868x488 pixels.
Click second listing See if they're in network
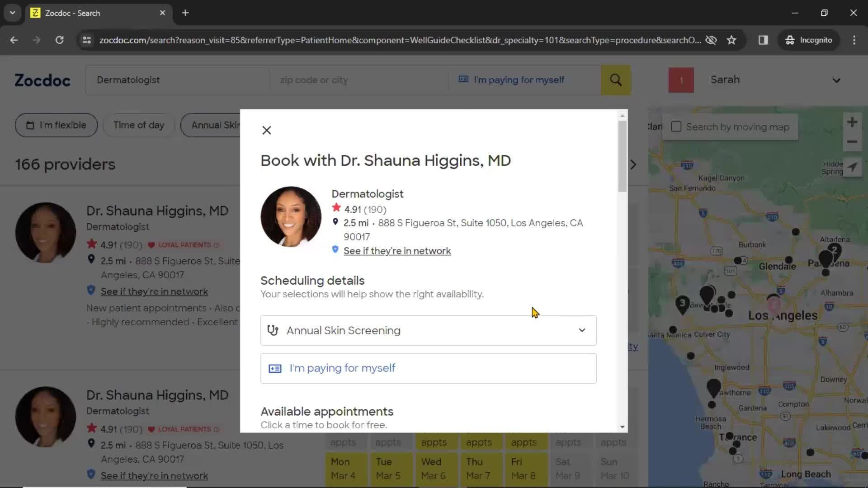pos(154,476)
